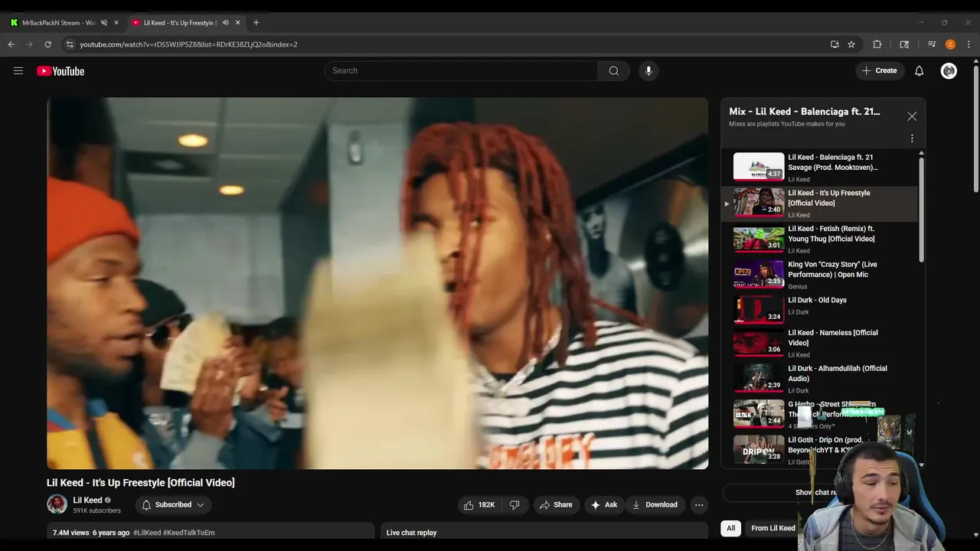Click the main video player
980x551 pixels.
[377, 283]
